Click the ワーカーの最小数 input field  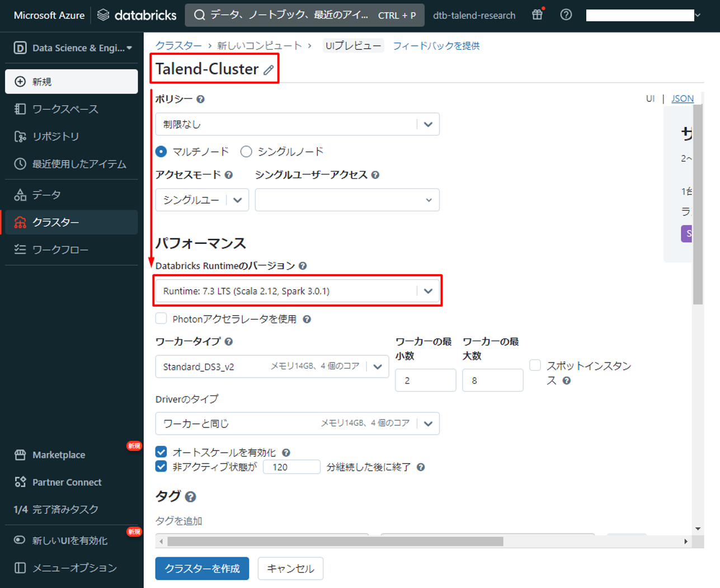coord(426,380)
